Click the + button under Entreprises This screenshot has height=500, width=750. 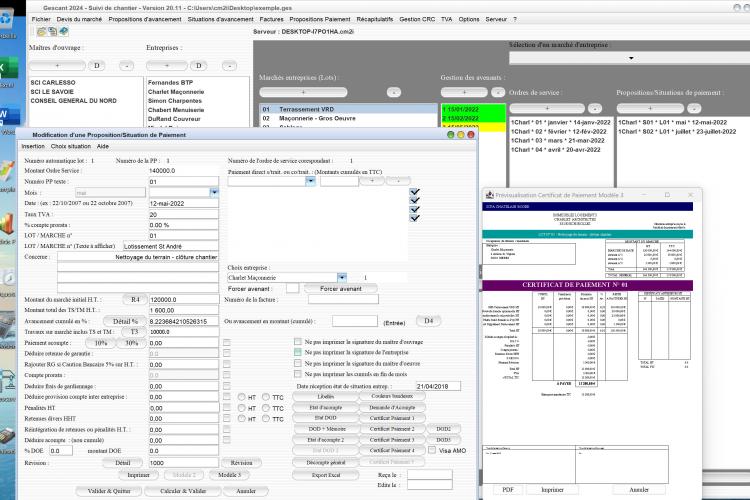[x=166, y=66]
